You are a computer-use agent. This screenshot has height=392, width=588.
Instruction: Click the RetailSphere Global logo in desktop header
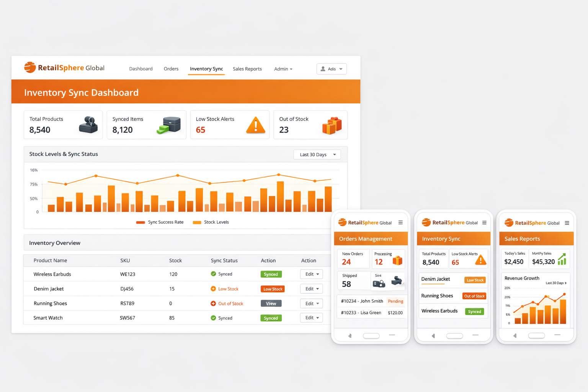coord(64,68)
